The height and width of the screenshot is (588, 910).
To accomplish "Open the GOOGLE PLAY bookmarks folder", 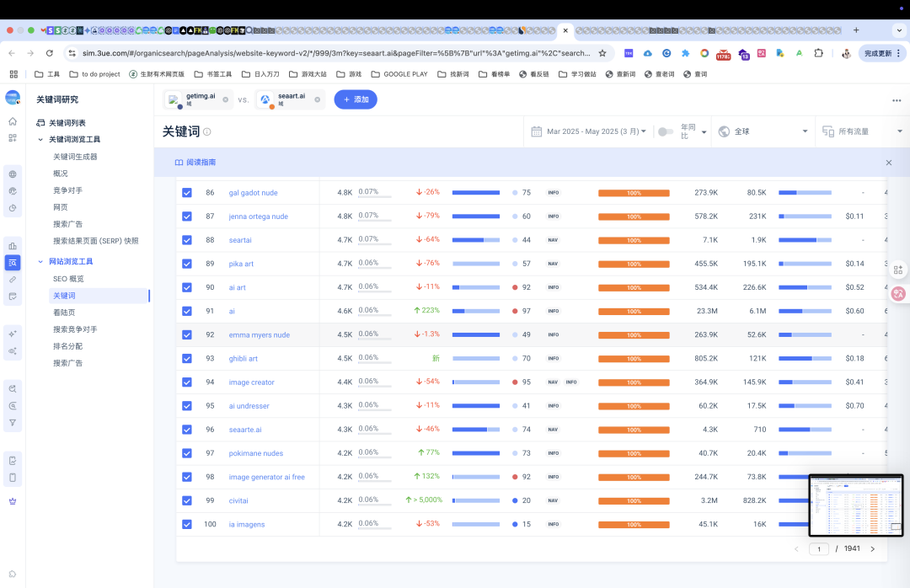I will tap(399, 74).
